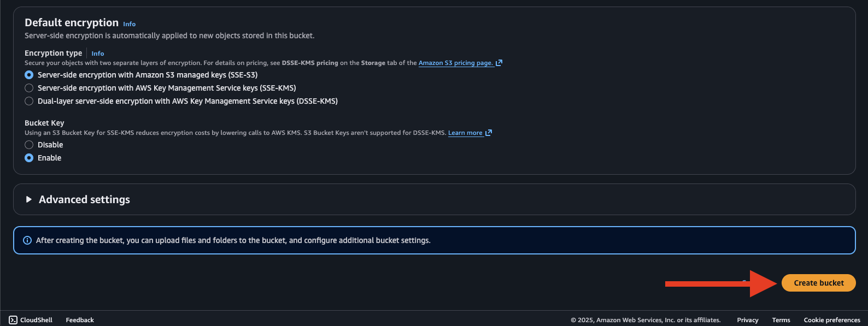Viewport: 868px width, 326px height.
Task: Follow the Learn more link about Bucket Keys
Action: (465, 133)
